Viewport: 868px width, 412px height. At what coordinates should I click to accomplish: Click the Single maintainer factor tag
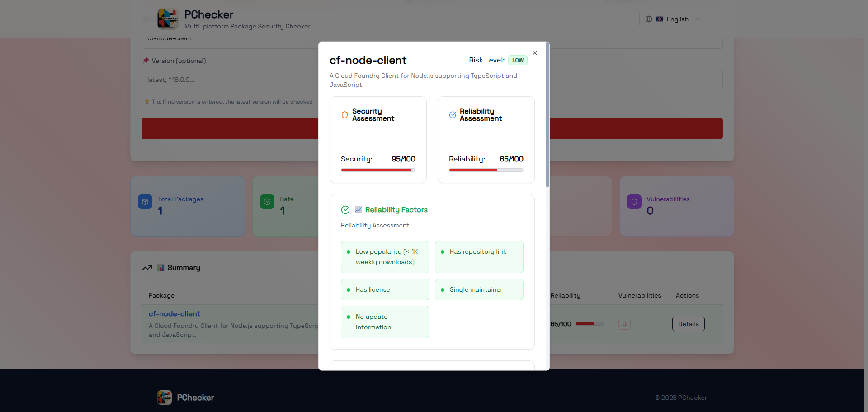479,289
